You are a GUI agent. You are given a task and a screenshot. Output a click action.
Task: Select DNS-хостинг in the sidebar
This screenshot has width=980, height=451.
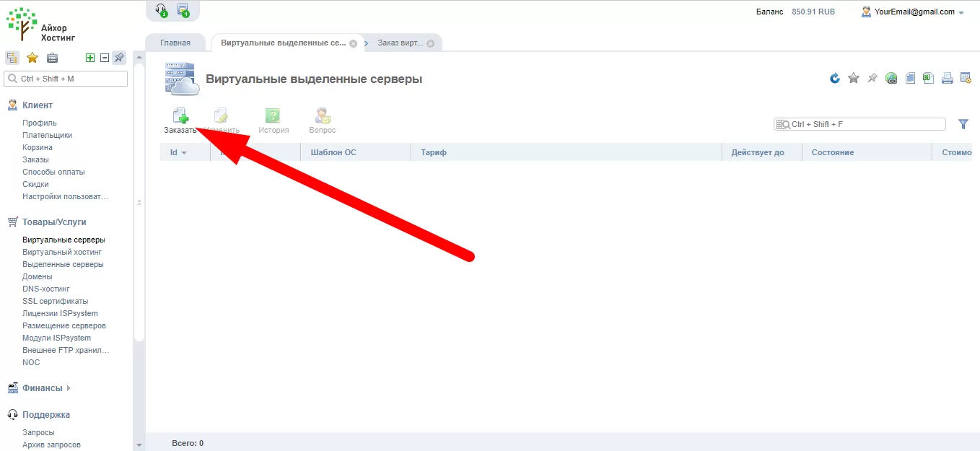point(46,289)
